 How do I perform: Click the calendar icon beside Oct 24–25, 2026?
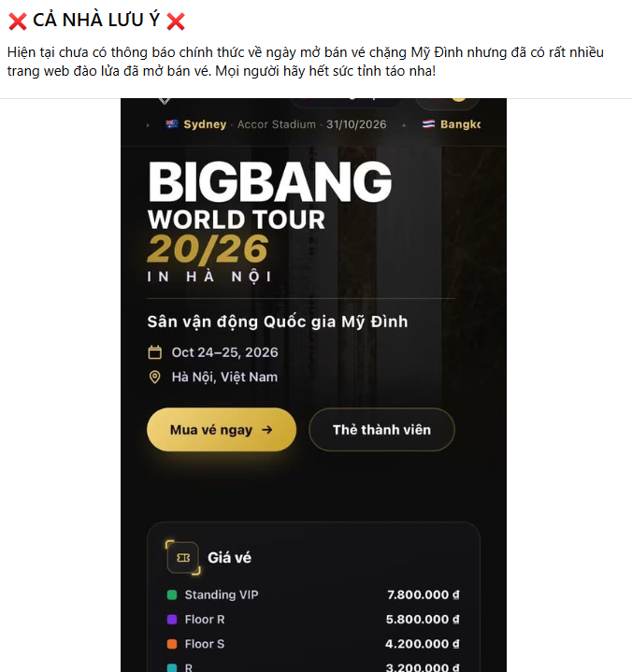[x=155, y=352]
